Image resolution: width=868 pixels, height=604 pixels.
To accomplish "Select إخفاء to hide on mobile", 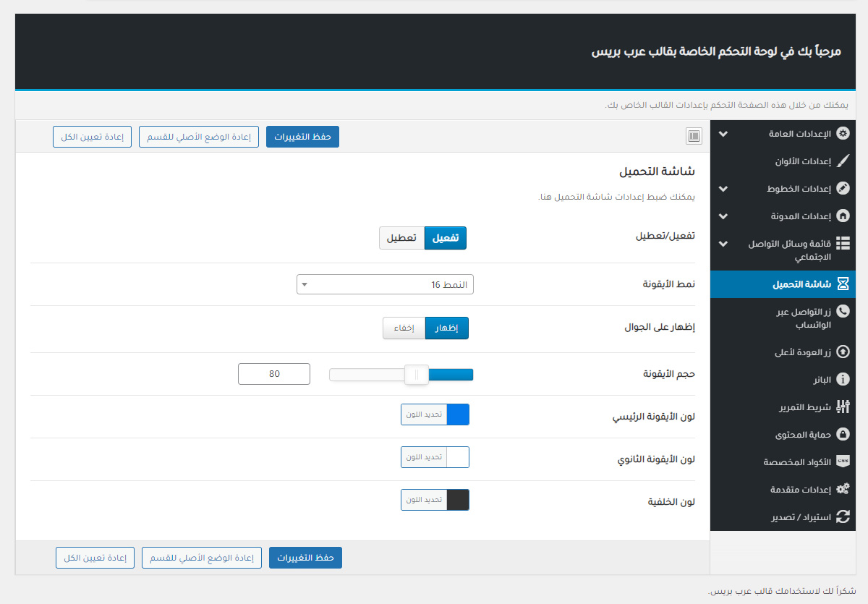I will [x=404, y=328].
